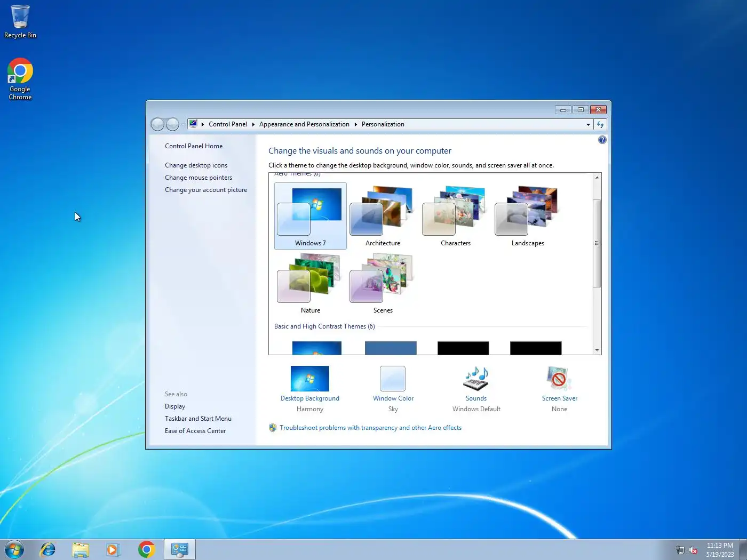Click the Personalization breadcrumb
The image size is (747, 560).
(x=383, y=124)
